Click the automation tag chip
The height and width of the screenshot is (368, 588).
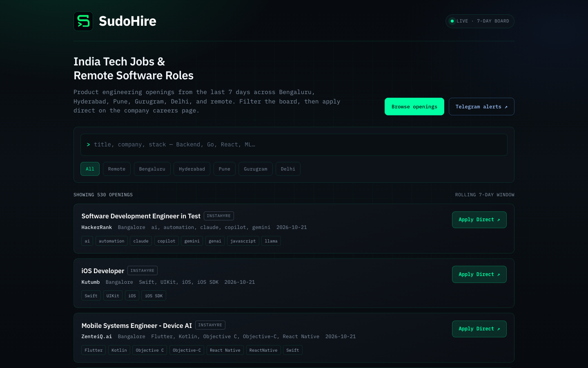tap(111, 241)
